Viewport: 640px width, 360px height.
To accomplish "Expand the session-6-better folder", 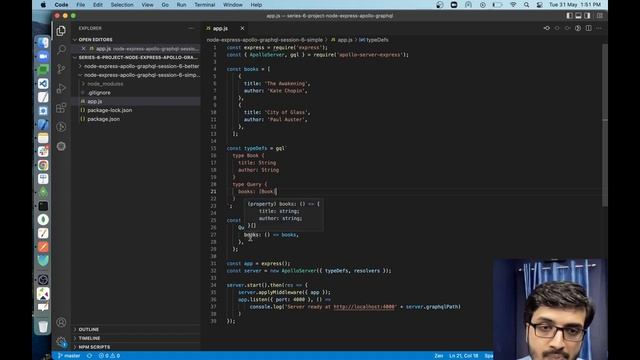I will [x=139, y=66].
